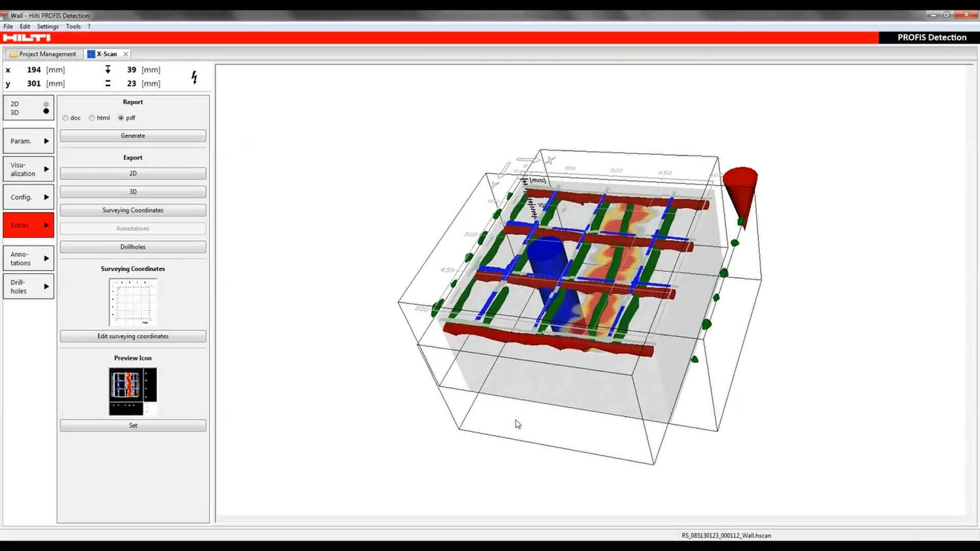Toggle the 2D/3D view switch

click(29, 108)
